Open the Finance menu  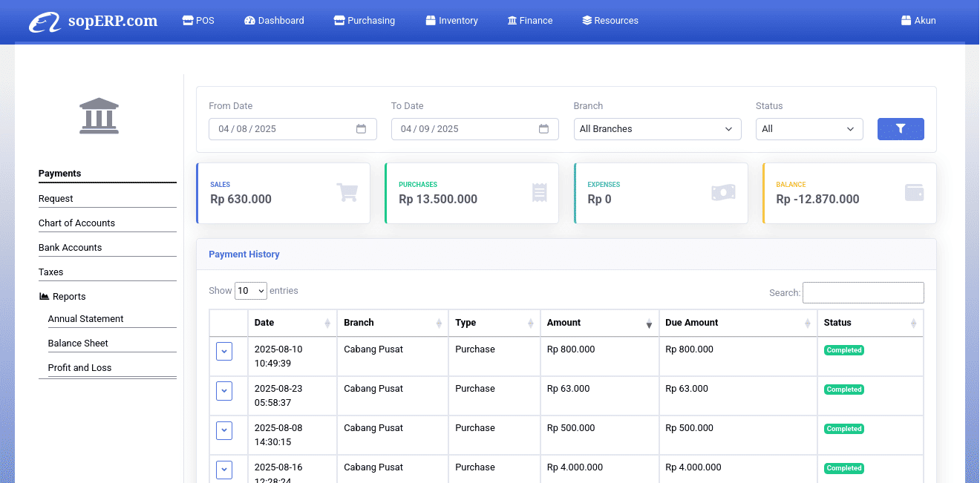[x=530, y=21]
